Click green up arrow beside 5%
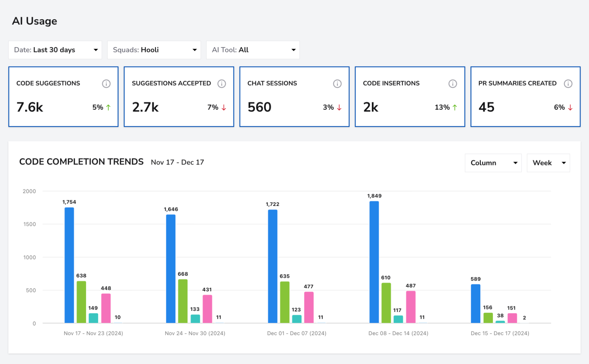The image size is (589, 364). [x=108, y=107]
